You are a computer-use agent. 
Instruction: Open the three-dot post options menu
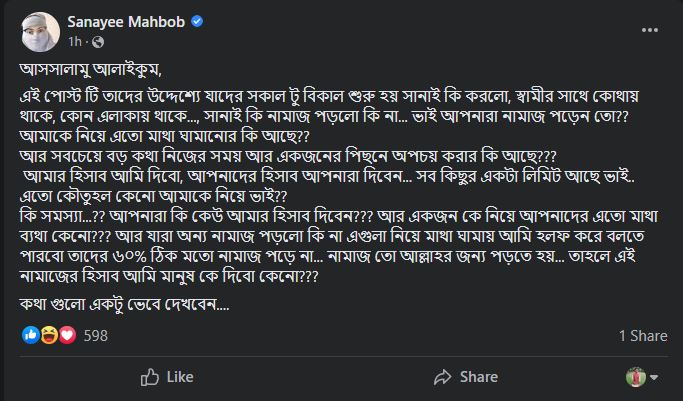[x=649, y=30]
